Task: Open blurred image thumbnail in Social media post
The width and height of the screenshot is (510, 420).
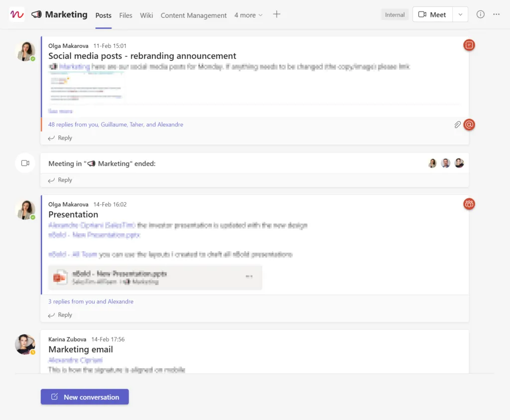Action: pyautogui.click(x=86, y=88)
